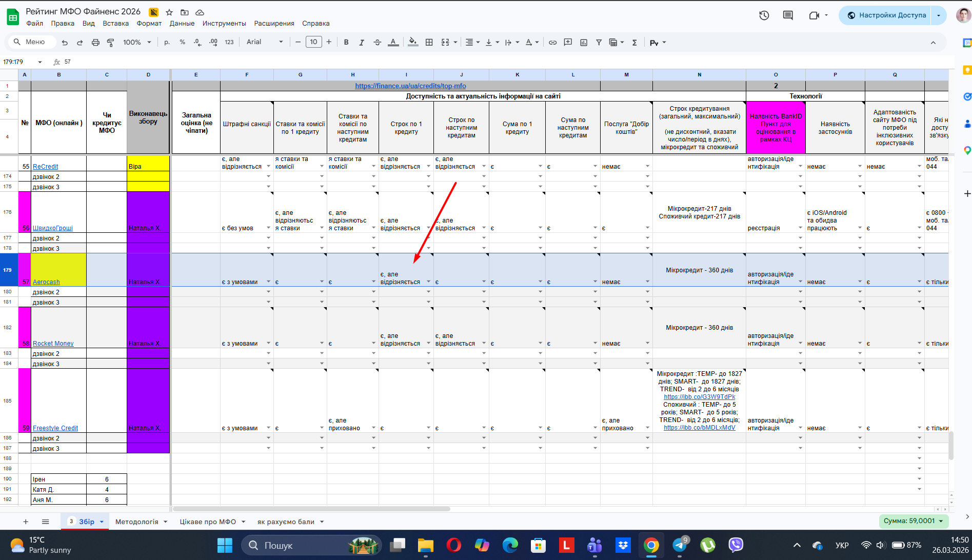
Task: Open the Збір tab options arrow
Action: (x=102, y=522)
